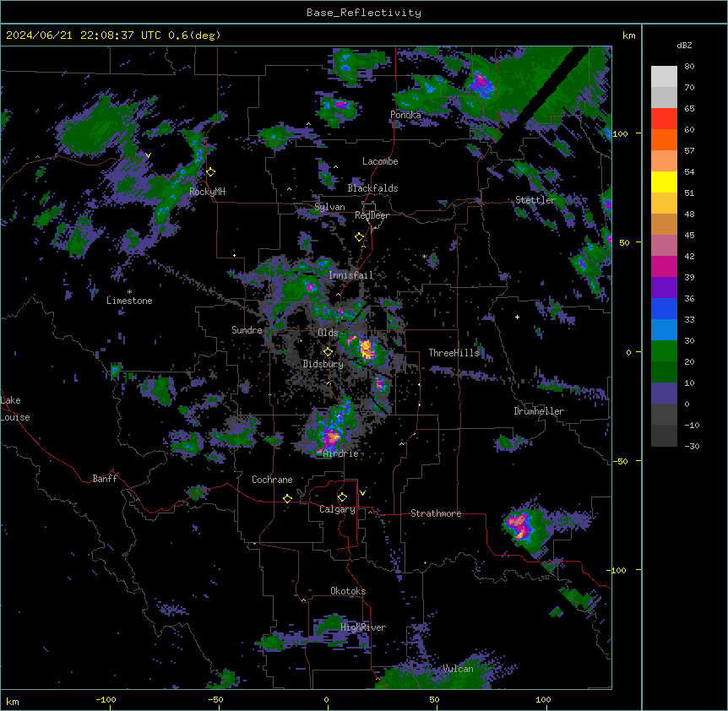The height and width of the screenshot is (711, 728).
Task: Click the Vulcan label
Action: tap(459, 669)
